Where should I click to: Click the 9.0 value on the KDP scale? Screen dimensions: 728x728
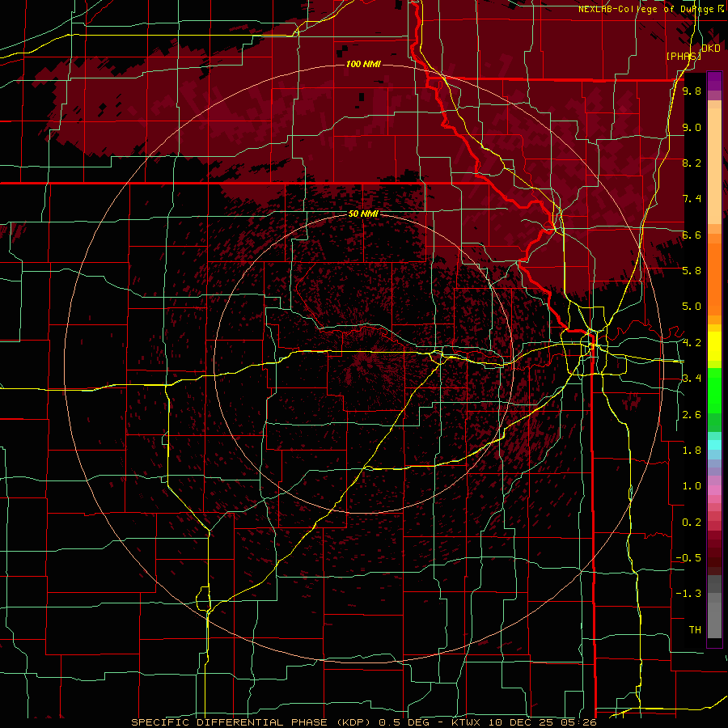click(x=692, y=128)
